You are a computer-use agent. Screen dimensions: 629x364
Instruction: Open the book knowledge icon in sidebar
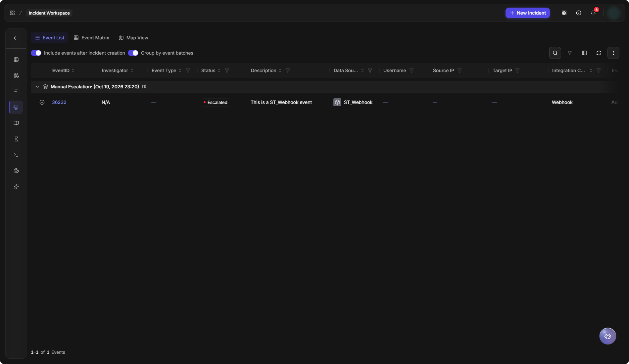click(x=16, y=123)
